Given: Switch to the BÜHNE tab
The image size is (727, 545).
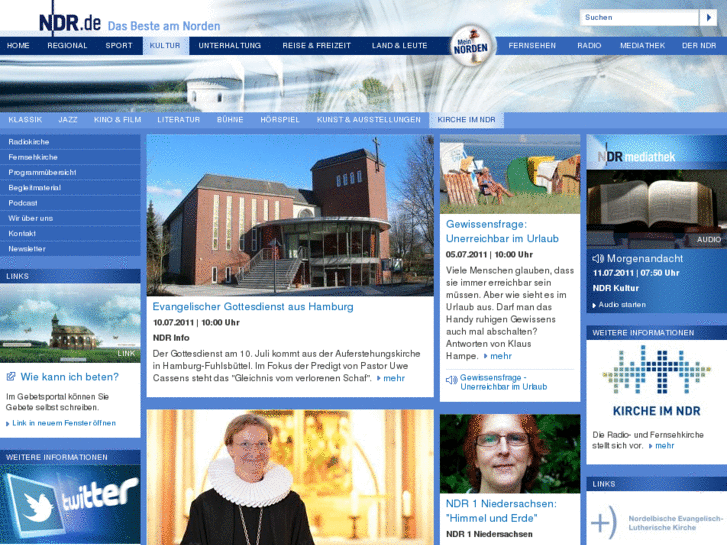Looking at the screenshot, I should pos(230,120).
